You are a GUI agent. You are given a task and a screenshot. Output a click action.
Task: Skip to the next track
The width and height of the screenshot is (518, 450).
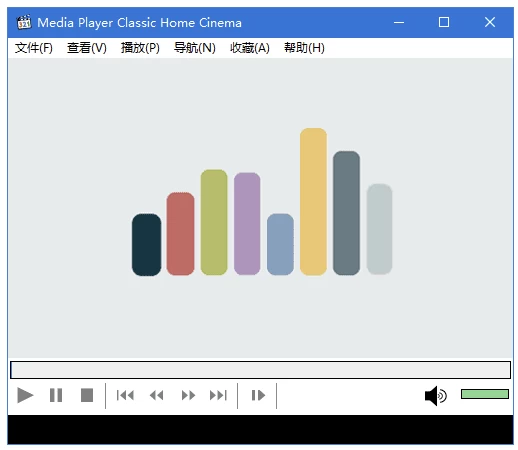[x=218, y=396]
